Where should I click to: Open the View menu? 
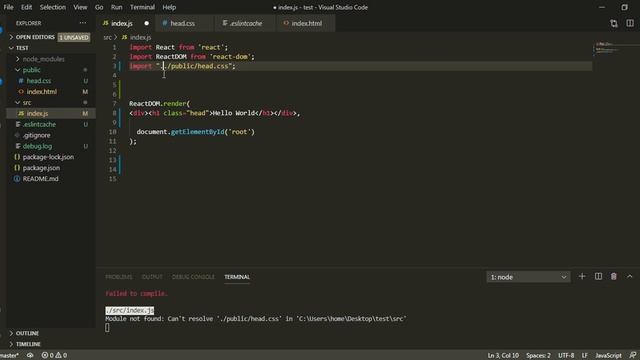(80, 7)
